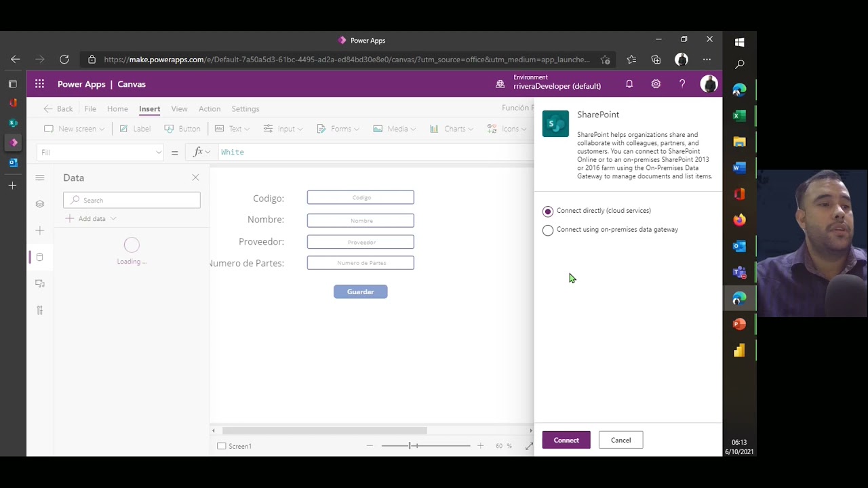
Task: Insert a Button control from ribbon
Action: coord(182,129)
